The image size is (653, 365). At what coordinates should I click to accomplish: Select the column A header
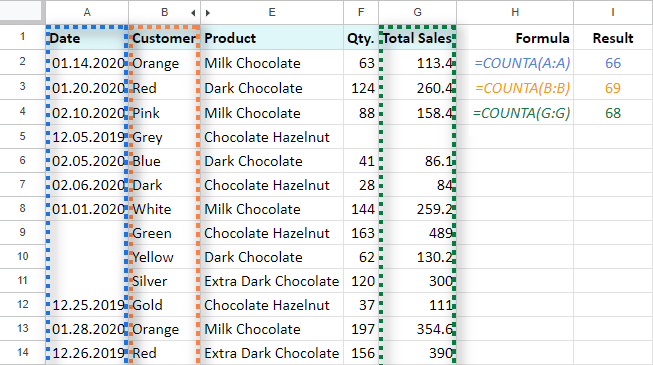(x=87, y=12)
